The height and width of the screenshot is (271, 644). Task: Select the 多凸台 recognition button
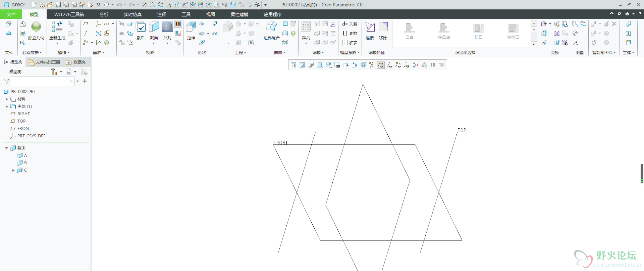tap(444, 32)
